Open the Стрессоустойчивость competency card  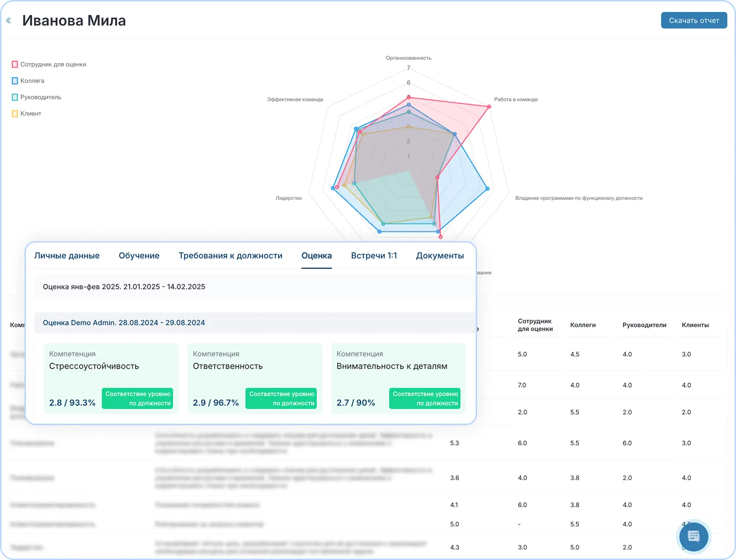(x=111, y=378)
